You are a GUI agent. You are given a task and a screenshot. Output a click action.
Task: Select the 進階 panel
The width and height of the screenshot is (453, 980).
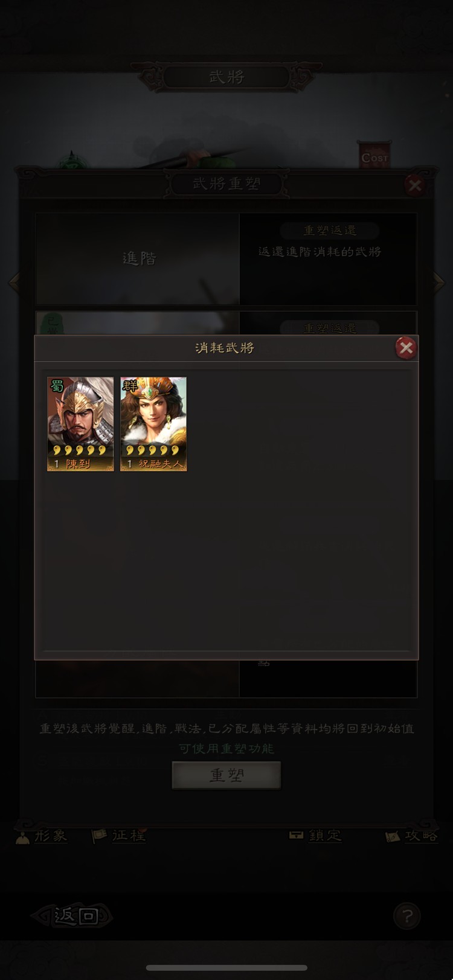tap(138, 258)
